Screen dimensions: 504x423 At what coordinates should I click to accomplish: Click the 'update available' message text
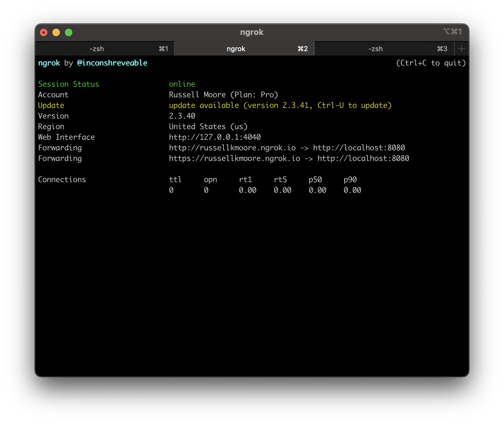(280, 105)
